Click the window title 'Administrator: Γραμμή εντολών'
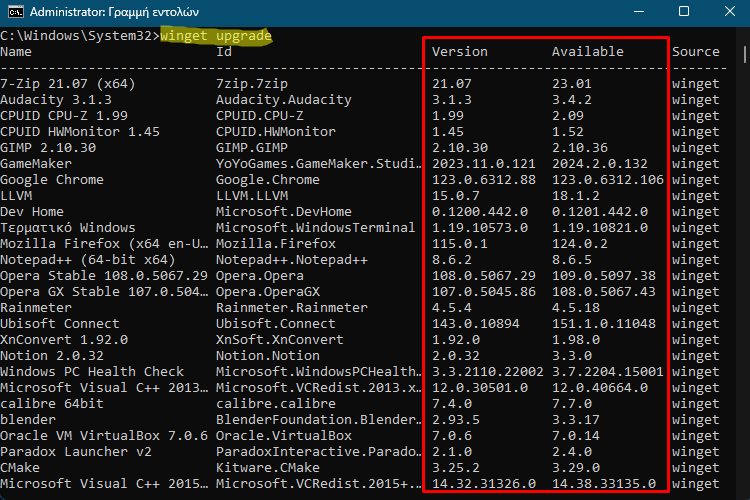 point(114,12)
